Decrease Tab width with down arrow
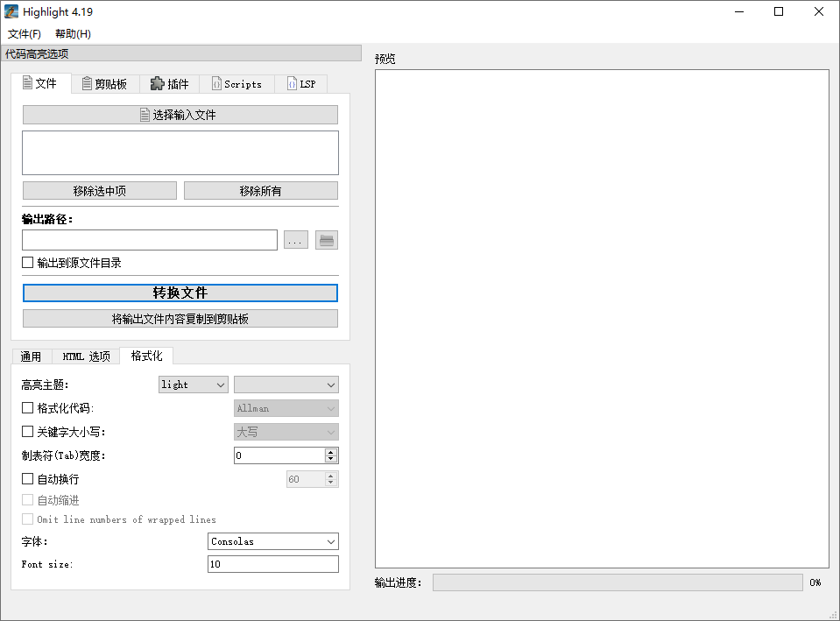Image resolution: width=840 pixels, height=621 pixels. (331, 459)
